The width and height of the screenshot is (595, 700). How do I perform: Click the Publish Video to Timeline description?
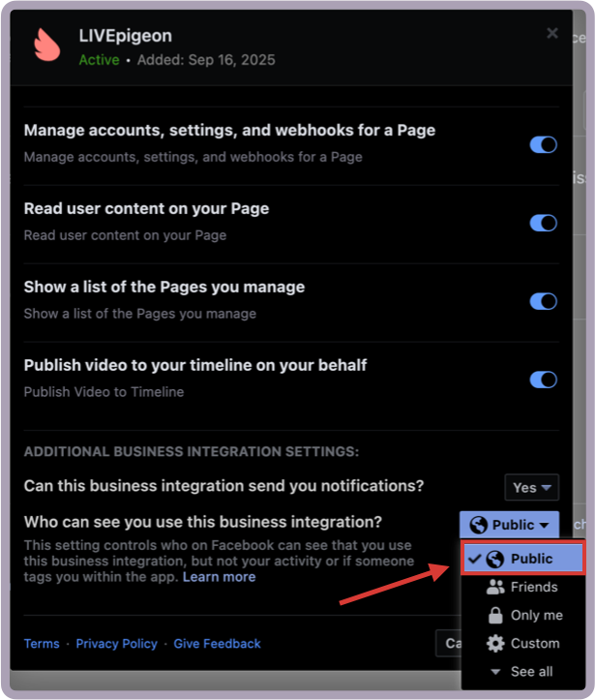(x=104, y=392)
